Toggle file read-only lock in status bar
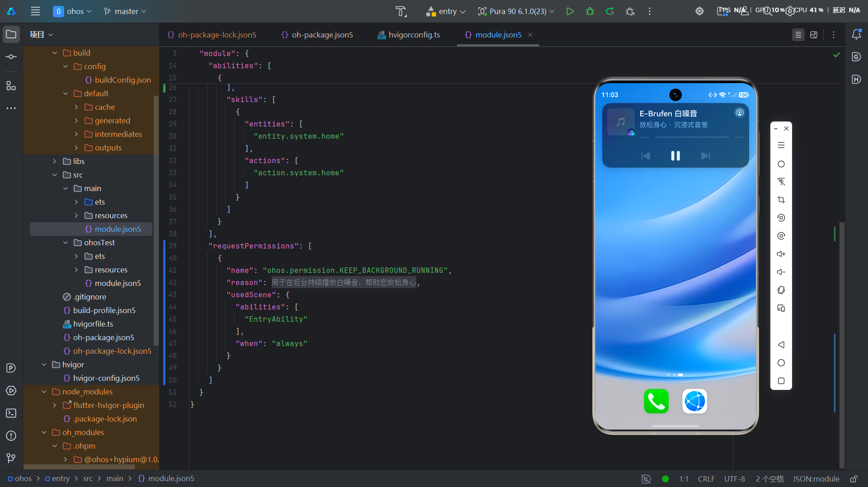 pyautogui.click(x=854, y=479)
